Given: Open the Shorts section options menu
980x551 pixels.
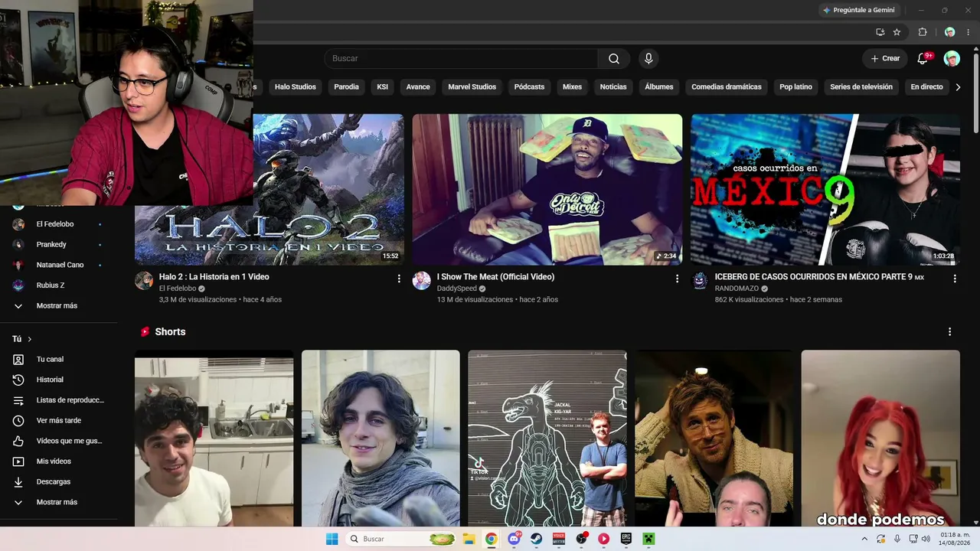Looking at the screenshot, I should pyautogui.click(x=950, y=332).
